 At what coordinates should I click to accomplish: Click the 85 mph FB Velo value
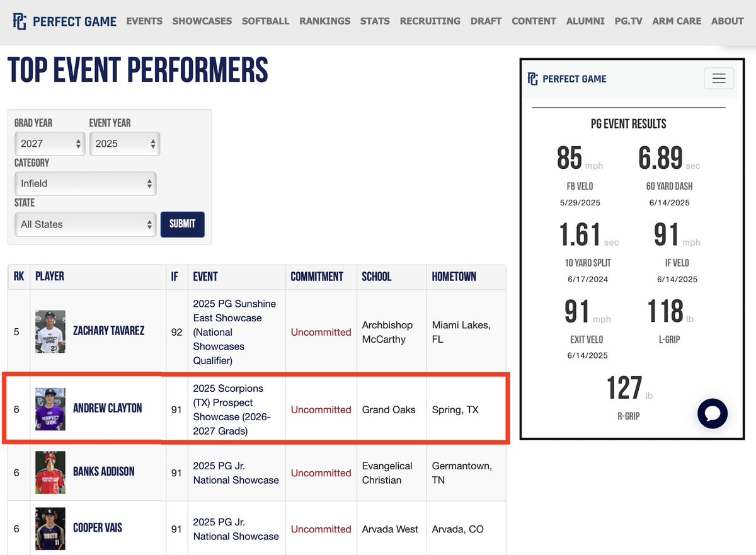pos(580,157)
